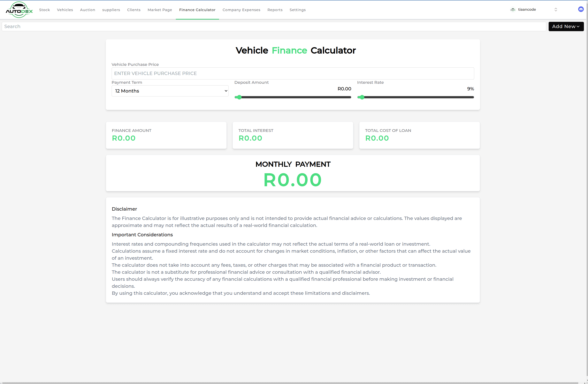Click the TOTAL COST OF LOAN card
This screenshot has height=384, width=588.
coord(419,135)
